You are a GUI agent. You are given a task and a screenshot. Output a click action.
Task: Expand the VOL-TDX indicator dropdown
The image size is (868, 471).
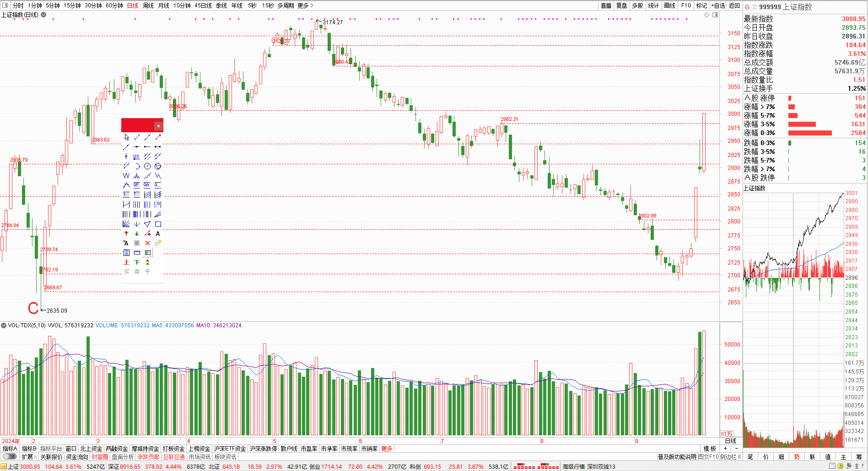point(4,325)
